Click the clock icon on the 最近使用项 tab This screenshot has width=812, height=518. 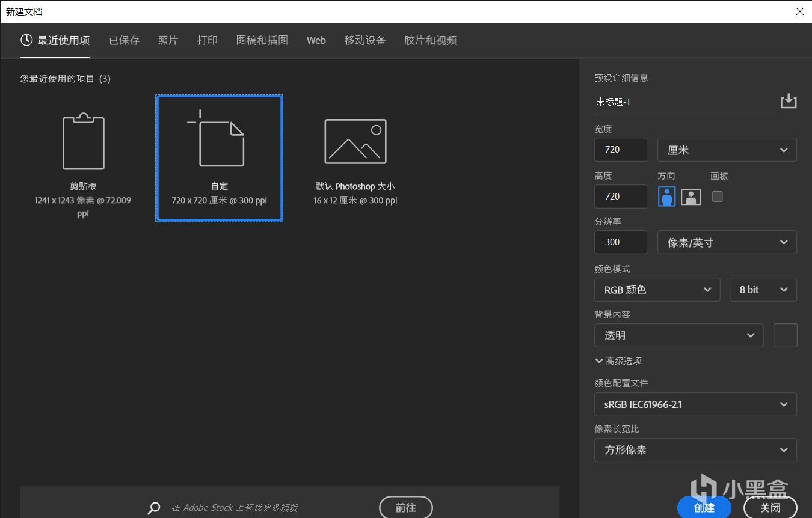pos(26,40)
